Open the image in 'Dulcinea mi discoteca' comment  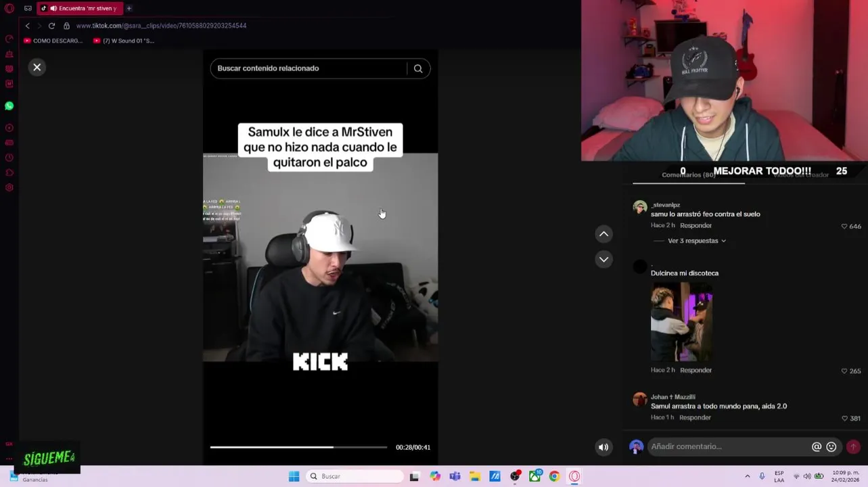coord(681,322)
